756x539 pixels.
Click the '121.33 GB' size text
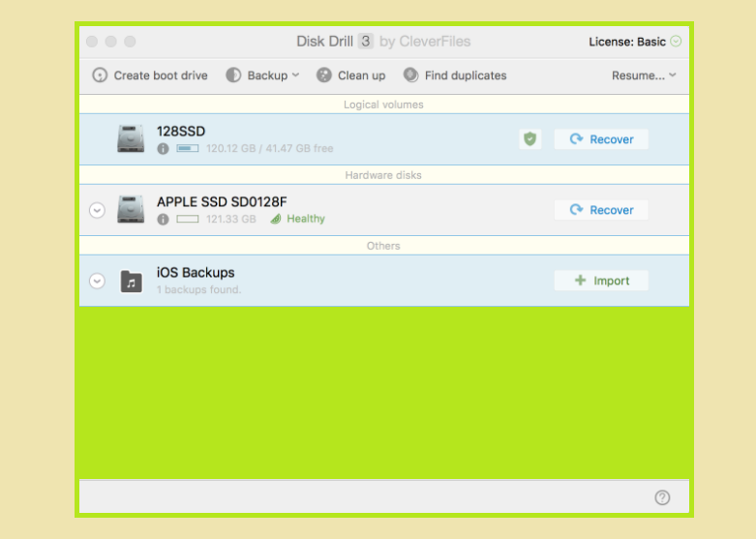pos(231,219)
